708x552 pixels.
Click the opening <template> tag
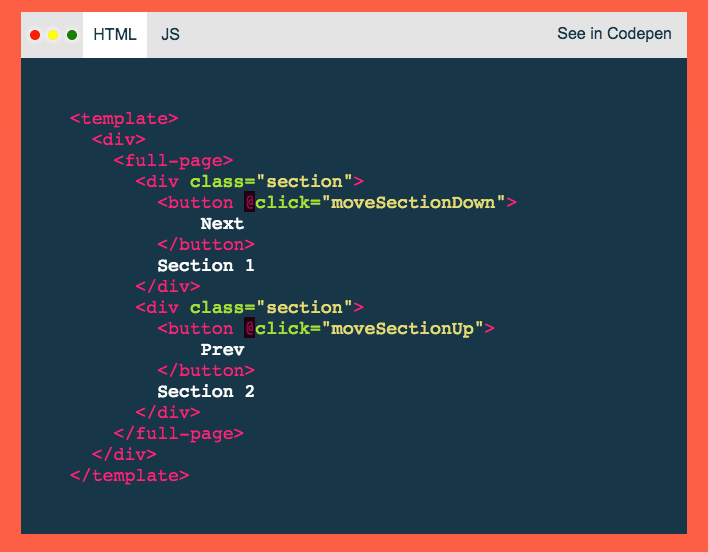tap(124, 119)
